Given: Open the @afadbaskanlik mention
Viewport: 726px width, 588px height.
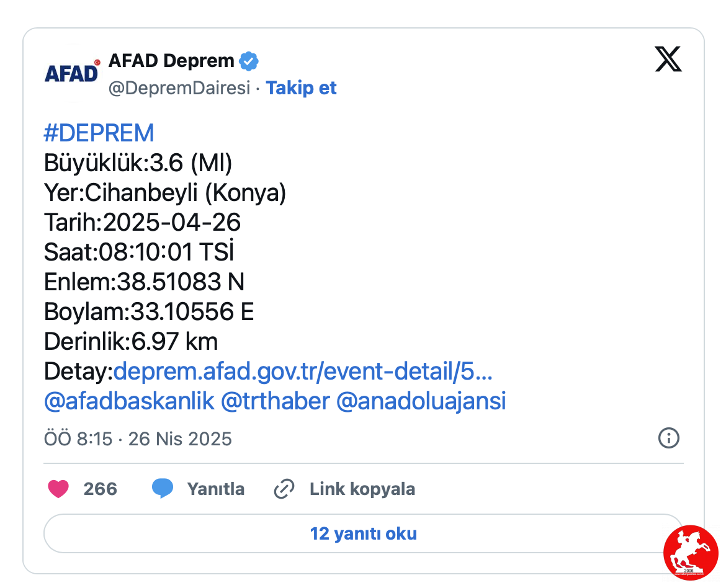Looking at the screenshot, I should point(129,401).
